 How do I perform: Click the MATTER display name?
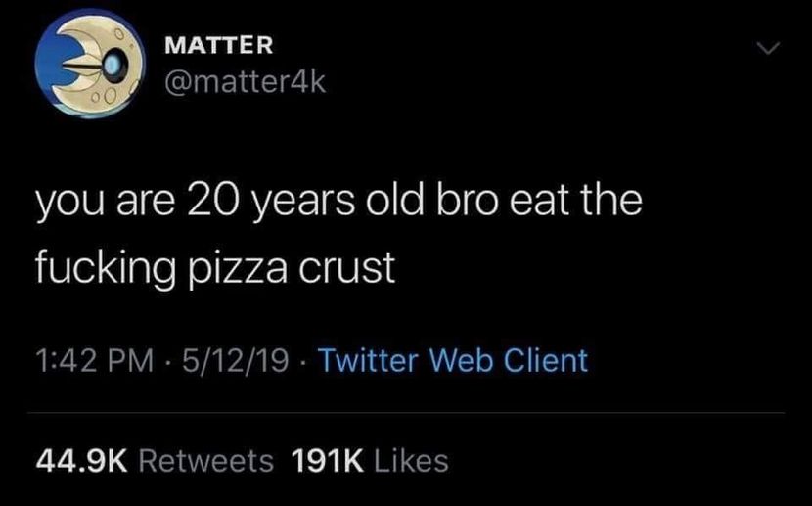pos(218,44)
